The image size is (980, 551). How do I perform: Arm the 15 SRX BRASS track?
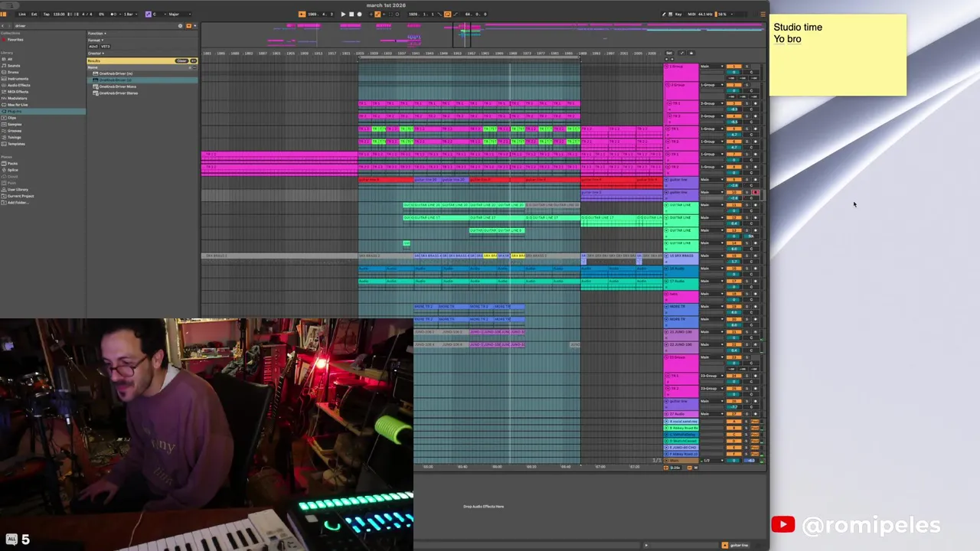click(755, 256)
